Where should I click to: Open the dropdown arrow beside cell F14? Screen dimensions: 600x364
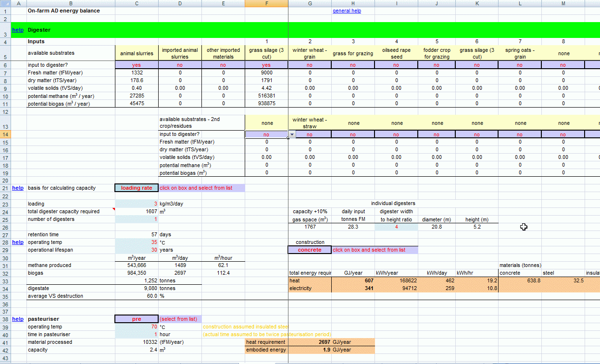(x=291, y=135)
